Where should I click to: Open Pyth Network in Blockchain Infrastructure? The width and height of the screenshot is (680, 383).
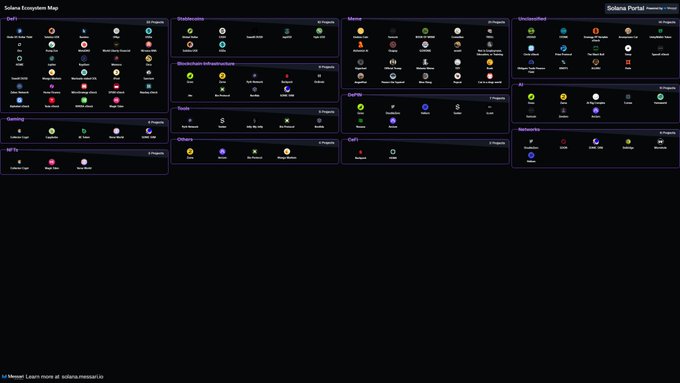tap(255, 76)
